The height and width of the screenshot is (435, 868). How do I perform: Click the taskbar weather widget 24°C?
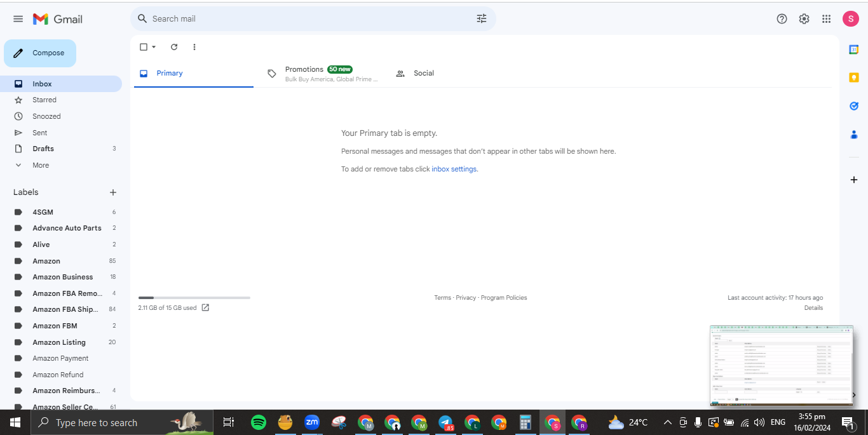(628, 422)
